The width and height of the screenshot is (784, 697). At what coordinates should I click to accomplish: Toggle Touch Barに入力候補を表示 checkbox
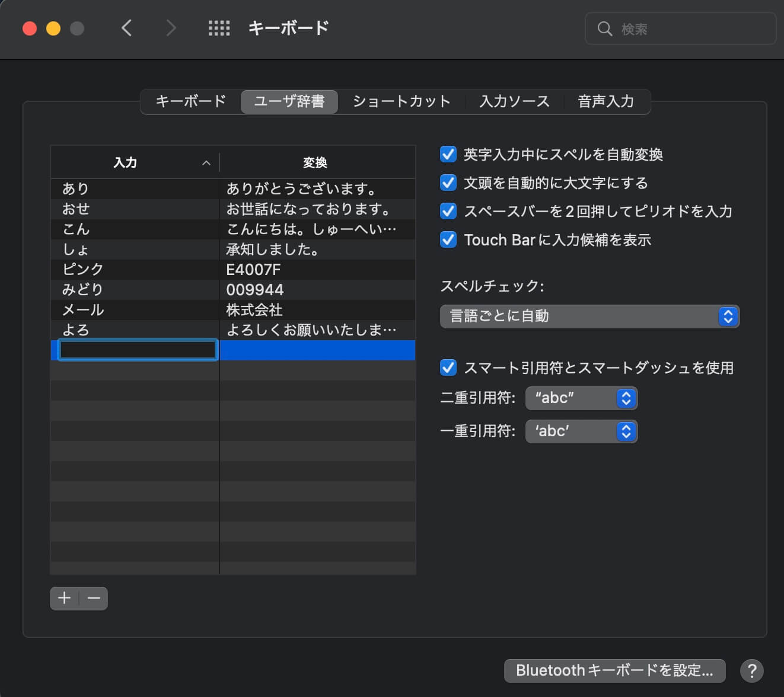tap(448, 239)
